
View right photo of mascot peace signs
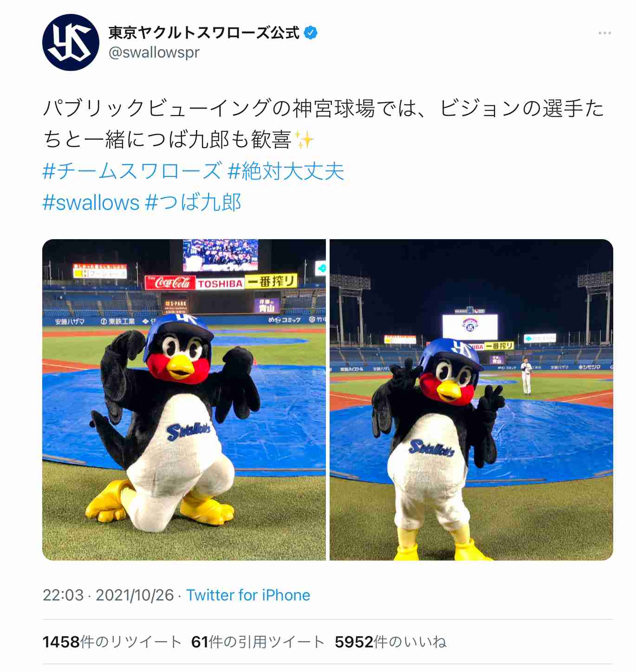[471, 400]
